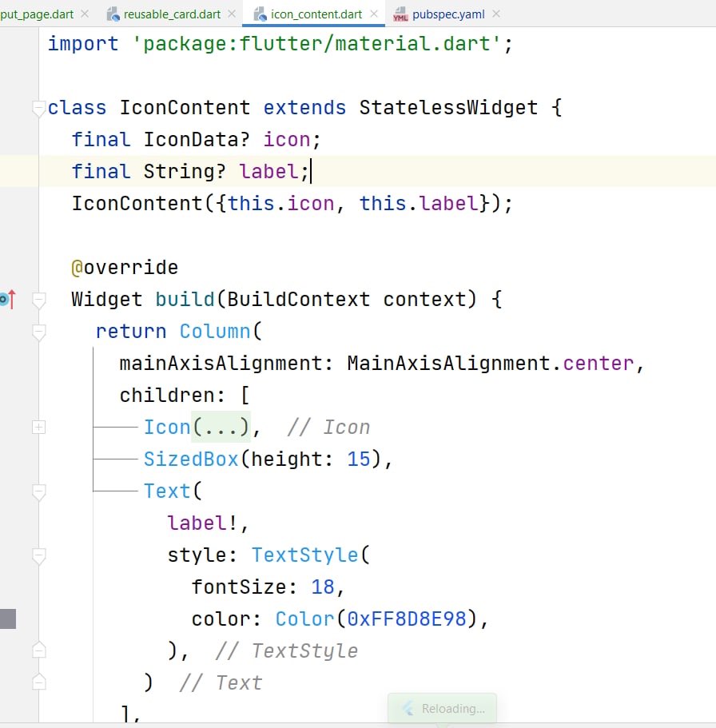Image resolution: width=716 pixels, height=728 pixels.
Task: Close the put_page.dart tab
Action: coord(85,14)
